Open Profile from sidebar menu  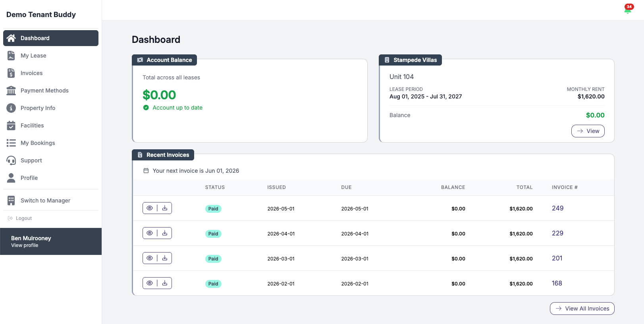coord(51,178)
